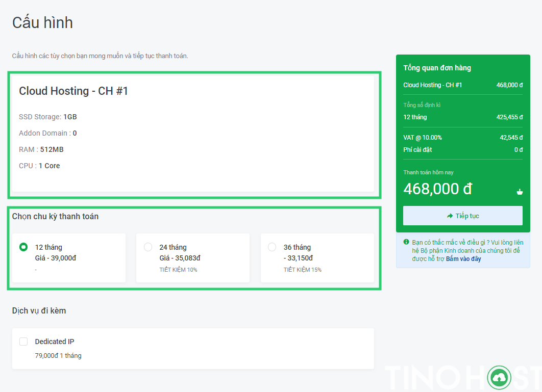Click the Dịch vụ đi kèm heading

[39, 310]
